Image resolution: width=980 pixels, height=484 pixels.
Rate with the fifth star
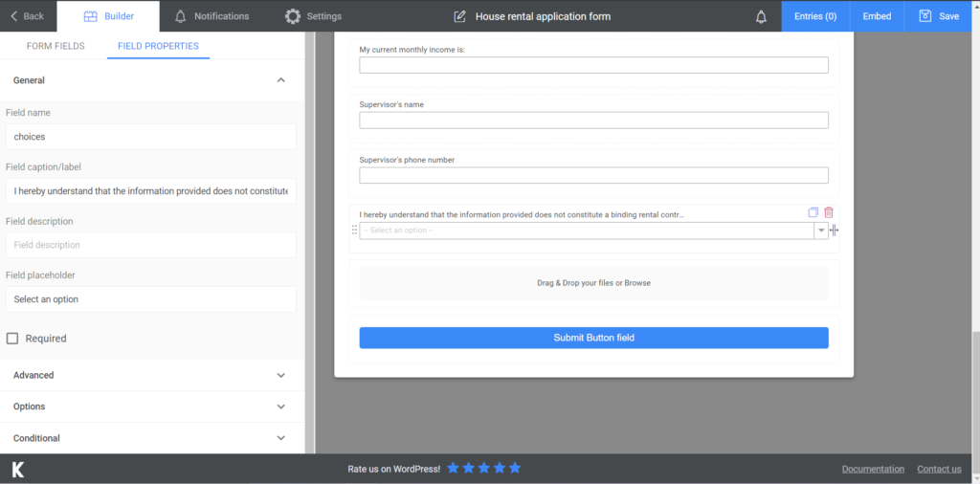(514, 468)
